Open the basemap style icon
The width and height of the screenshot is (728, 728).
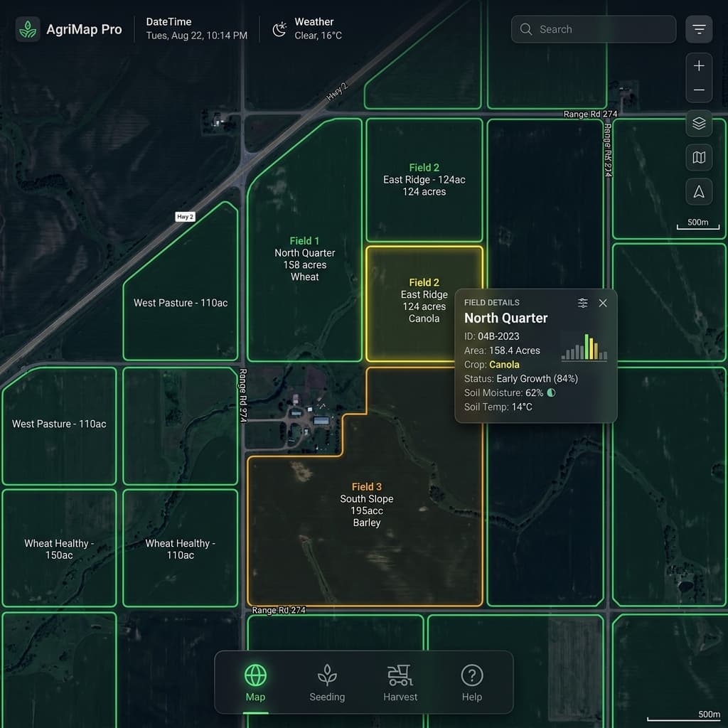point(699,157)
